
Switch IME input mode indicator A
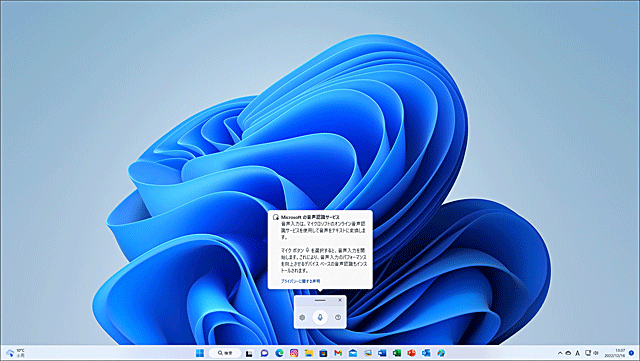pyautogui.click(x=578, y=353)
